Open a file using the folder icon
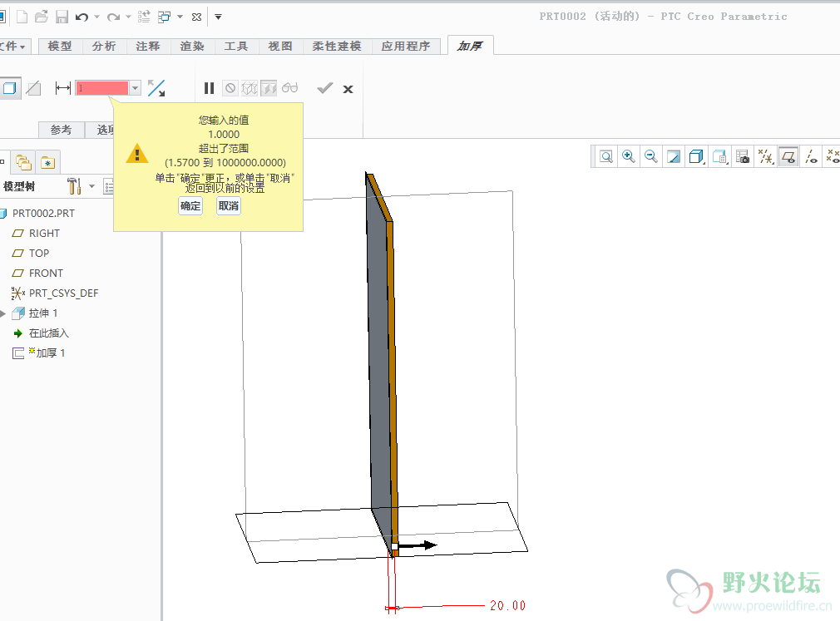840x621 pixels. 42,17
